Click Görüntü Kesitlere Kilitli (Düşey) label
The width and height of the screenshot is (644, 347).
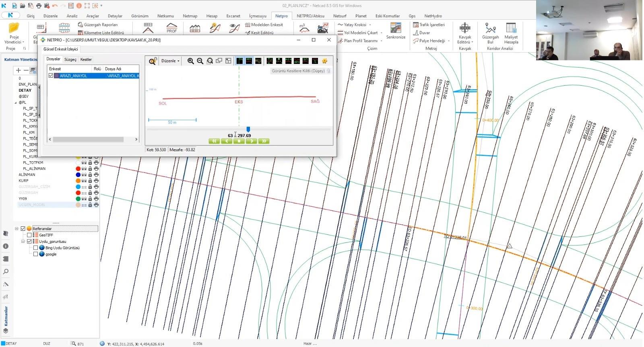pyautogui.click(x=298, y=71)
